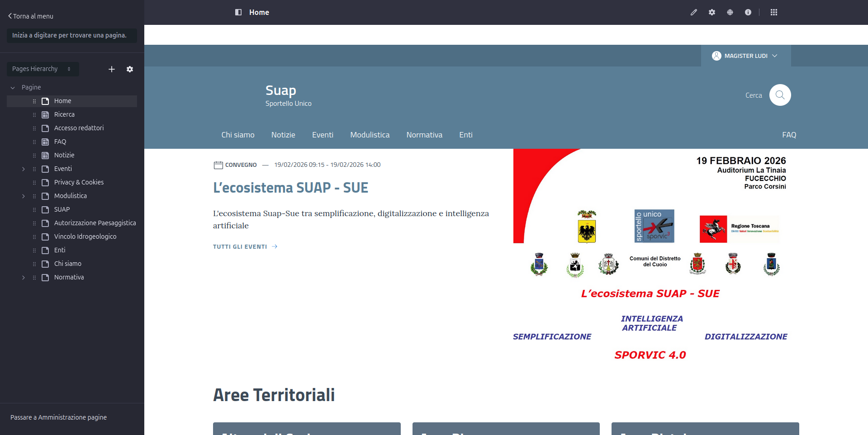This screenshot has height=435, width=868.
Task: Open page settings gear in top toolbar
Action: tap(711, 12)
